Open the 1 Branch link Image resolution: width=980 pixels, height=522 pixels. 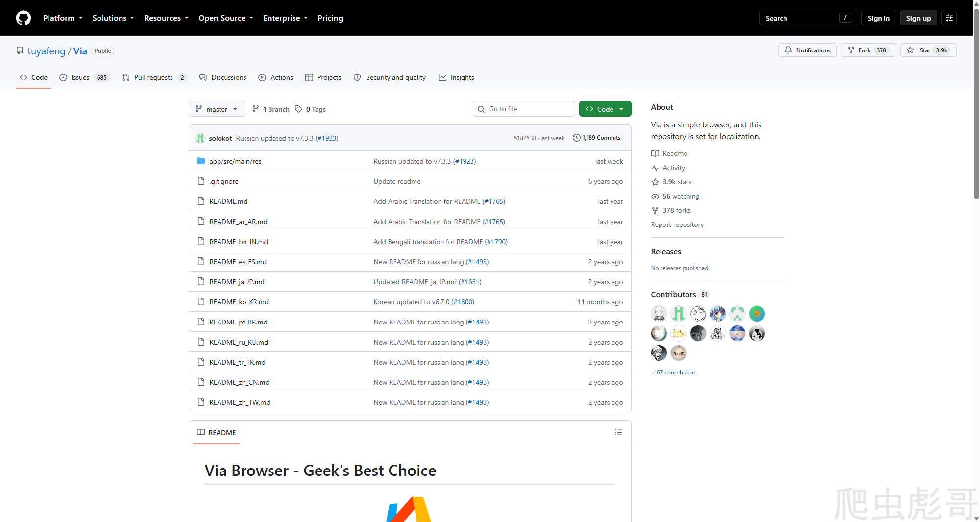point(270,109)
